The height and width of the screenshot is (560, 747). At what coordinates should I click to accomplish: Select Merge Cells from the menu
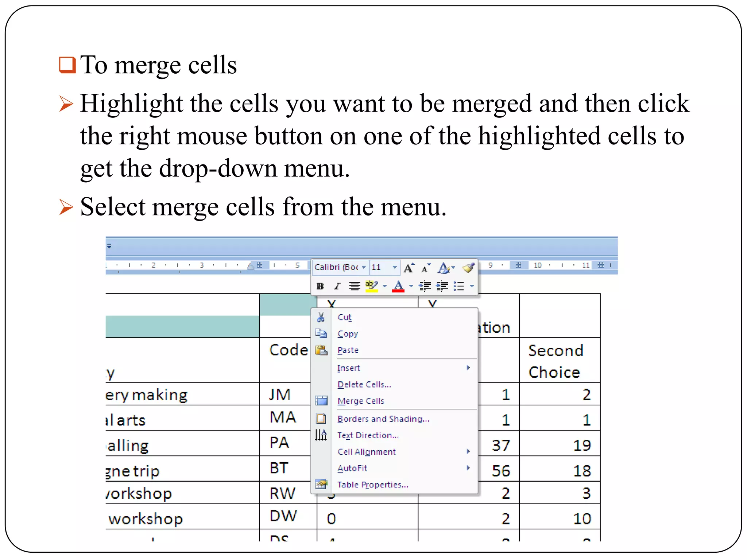click(360, 401)
